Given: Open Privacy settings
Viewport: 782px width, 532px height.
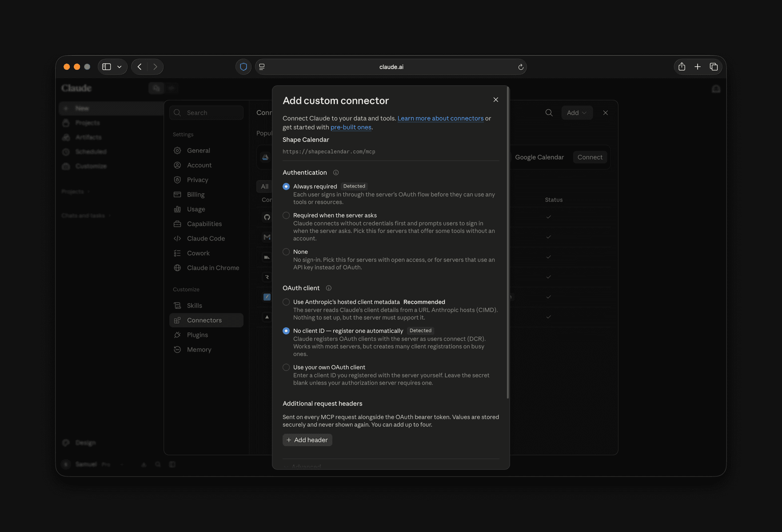Looking at the screenshot, I should coord(206,180).
